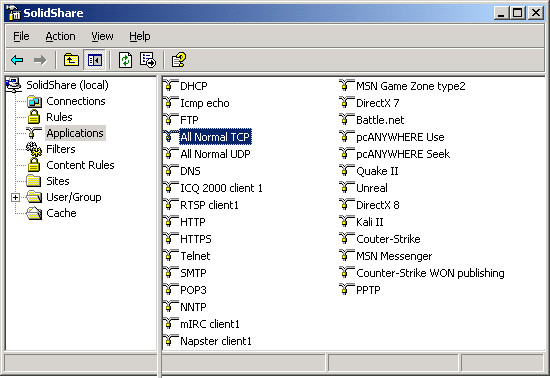Open the Action menu
Screen dimensions: 550x378
pyautogui.click(x=60, y=36)
